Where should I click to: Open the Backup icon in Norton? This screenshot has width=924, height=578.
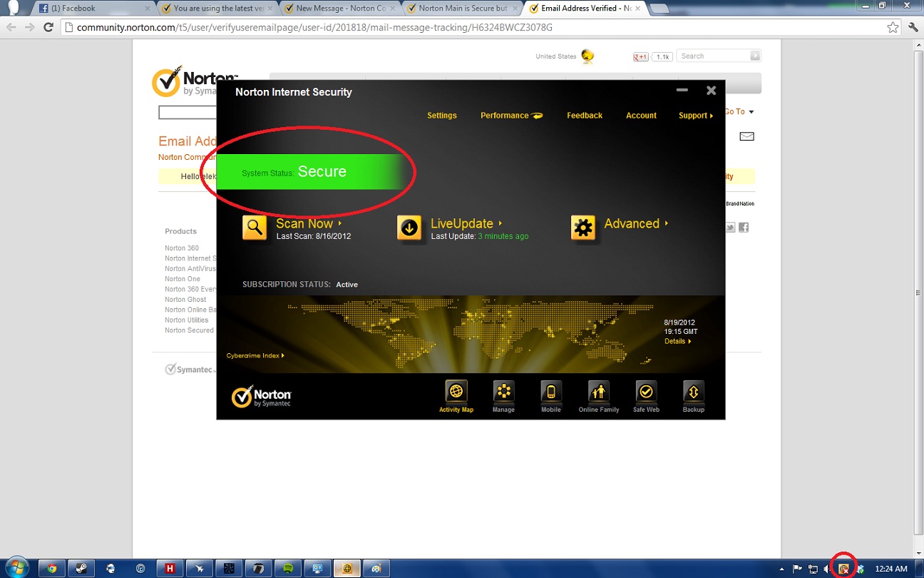[x=694, y=392]
